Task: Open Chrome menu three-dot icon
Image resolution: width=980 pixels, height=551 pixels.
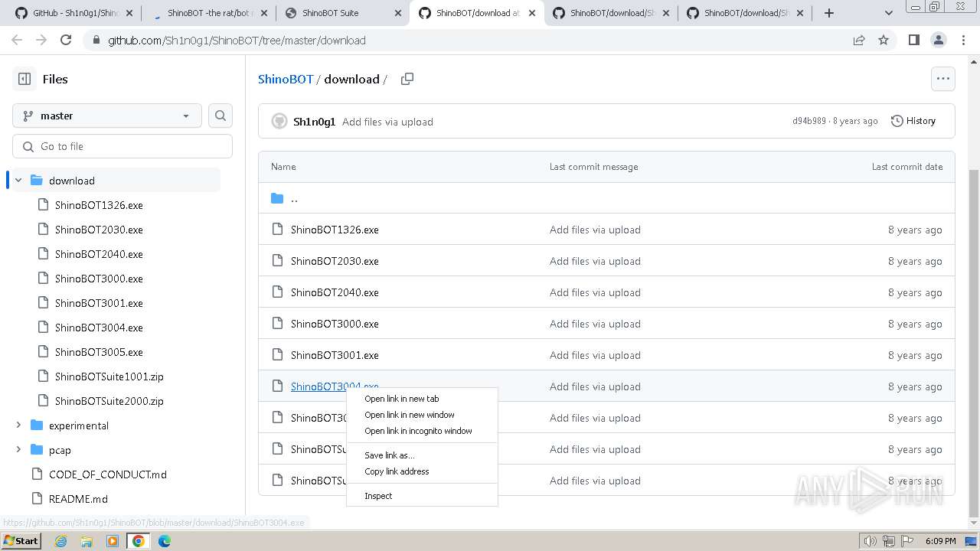Action: [x=963, y=41]
